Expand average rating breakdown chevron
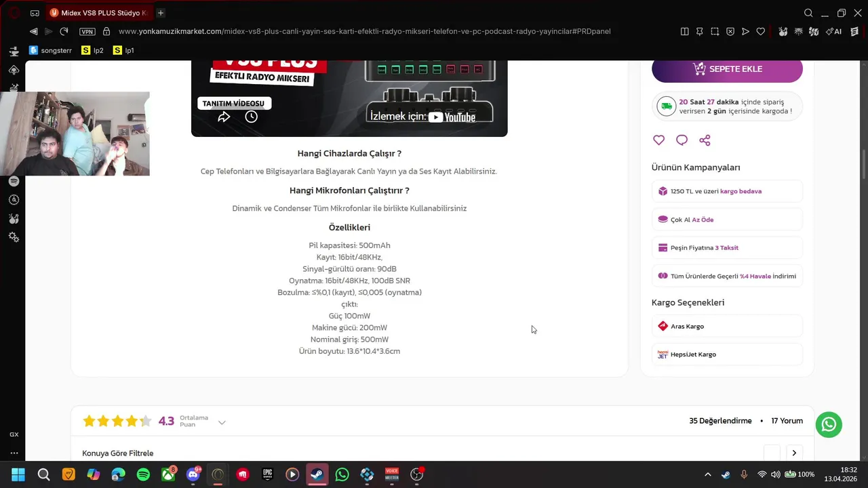 click(x=222, y=422)
